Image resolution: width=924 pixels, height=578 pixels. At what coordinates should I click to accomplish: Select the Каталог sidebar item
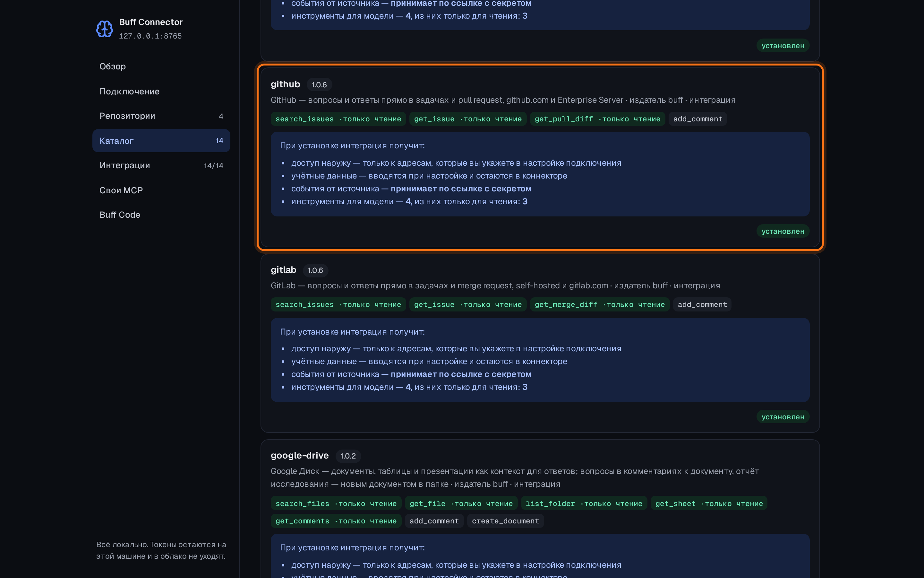[161, 141]
